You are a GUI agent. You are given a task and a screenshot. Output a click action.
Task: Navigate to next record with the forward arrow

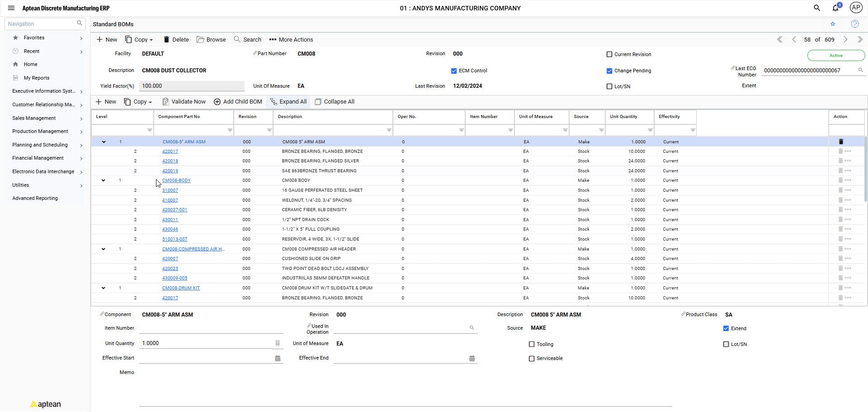click(x=845, y=39)
